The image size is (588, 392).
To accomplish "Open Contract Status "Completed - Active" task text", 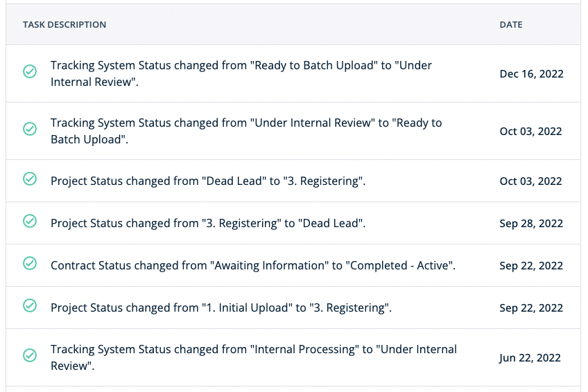I will [253, 265].
